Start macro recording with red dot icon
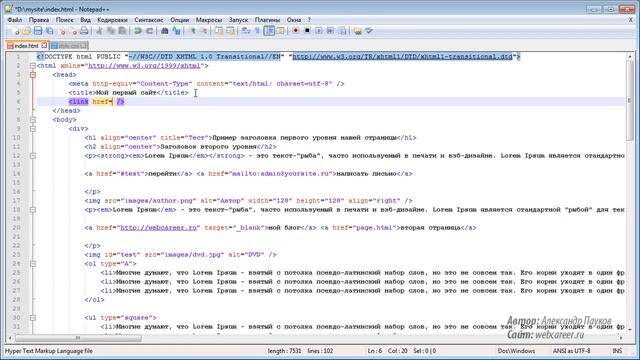This screenshot has height=360, width=640. pos(296,31)
